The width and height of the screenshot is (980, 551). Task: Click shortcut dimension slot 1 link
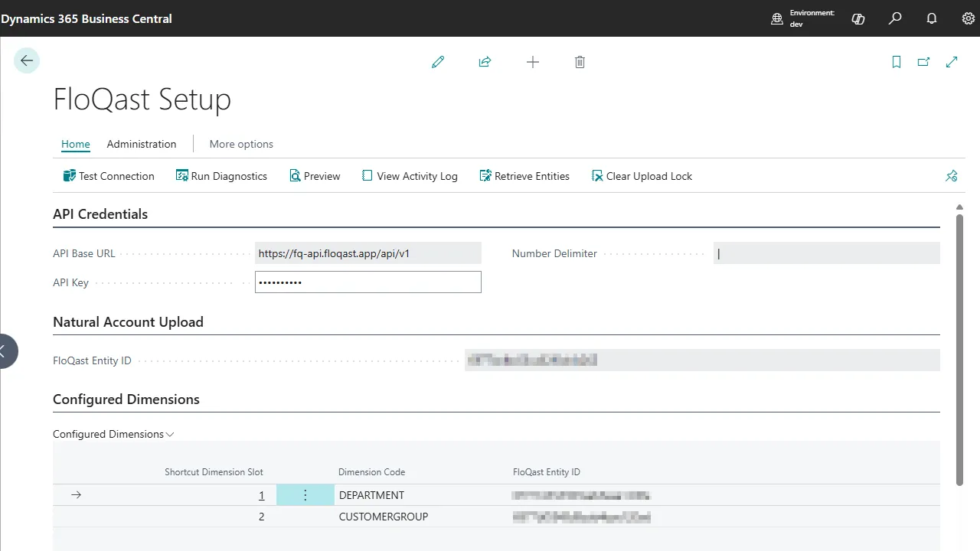(x=262, y=495)
